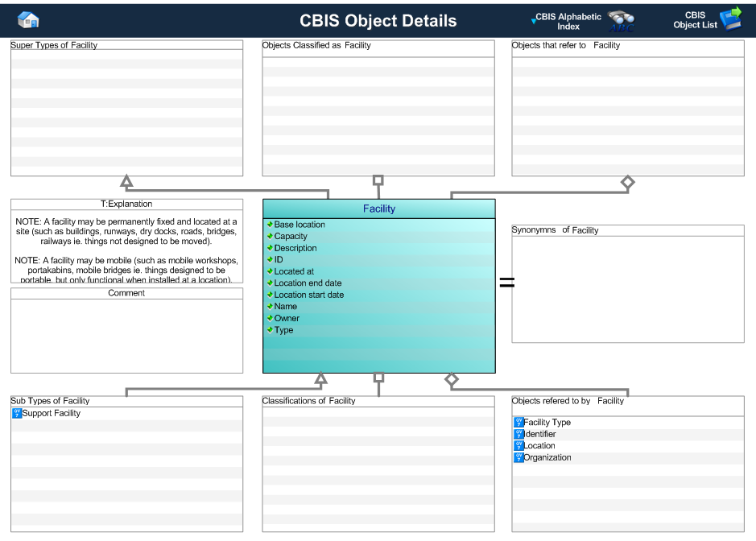Select the Description attribute
This screenshot has width=756, height=541.
point(295,248)
